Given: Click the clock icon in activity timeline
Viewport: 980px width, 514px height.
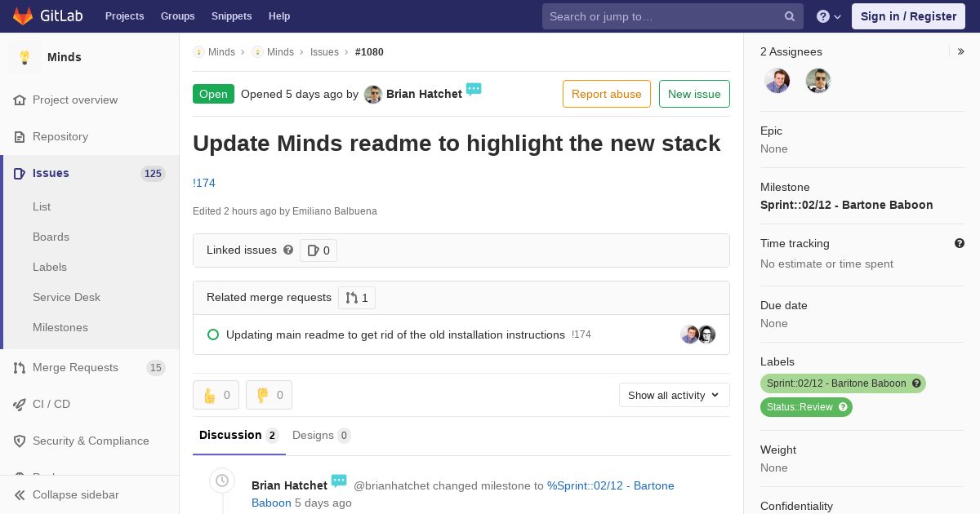Looking at the screenshot, I should pyautogui.click(x=222, y=481).
